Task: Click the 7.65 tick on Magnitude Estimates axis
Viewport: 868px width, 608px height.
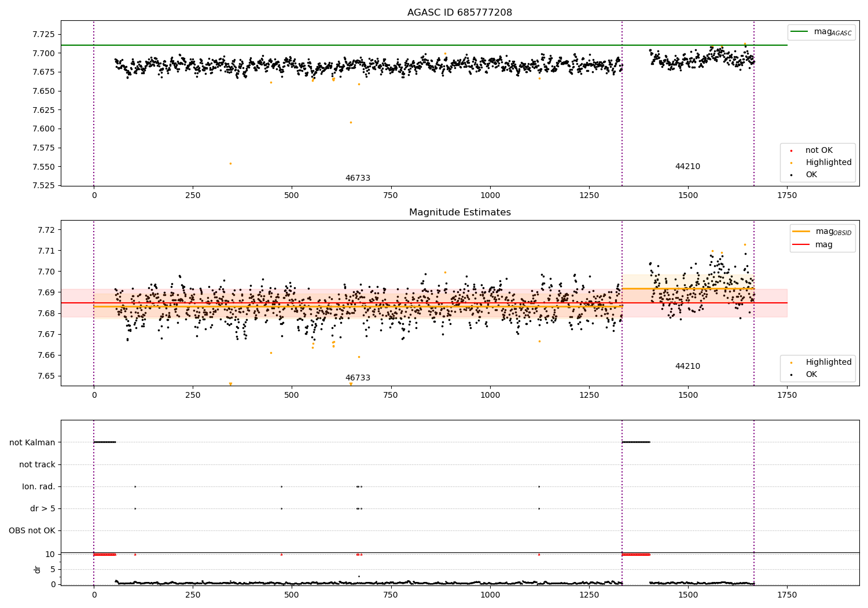Action: [x=46, y=376]
